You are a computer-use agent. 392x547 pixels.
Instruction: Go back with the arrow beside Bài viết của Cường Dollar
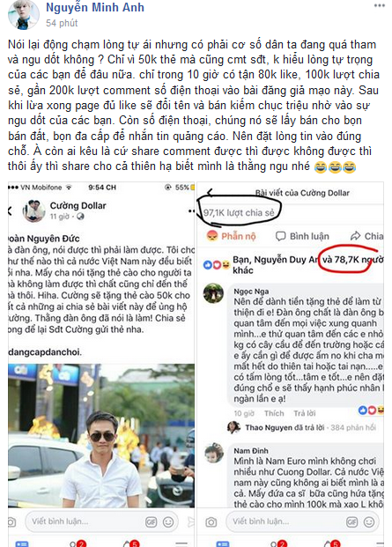pyautogui.click(x=210, y=193)
